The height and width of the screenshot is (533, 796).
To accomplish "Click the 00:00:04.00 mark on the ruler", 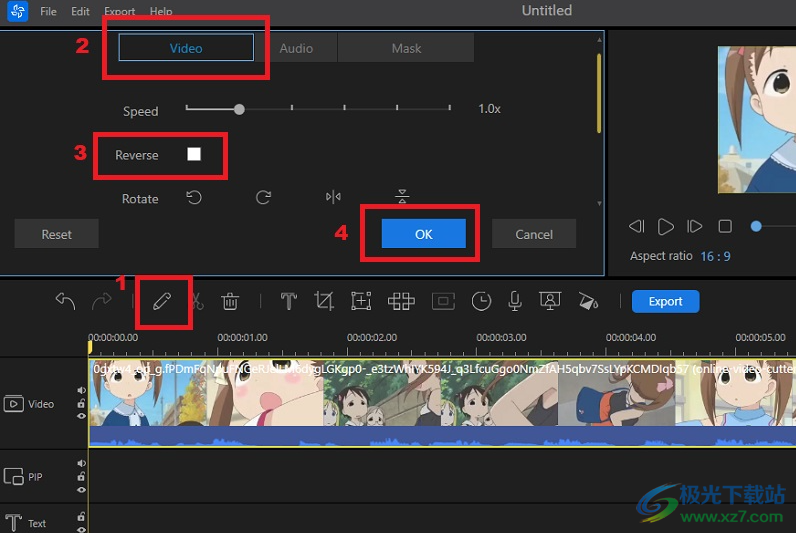I will 631,337.
